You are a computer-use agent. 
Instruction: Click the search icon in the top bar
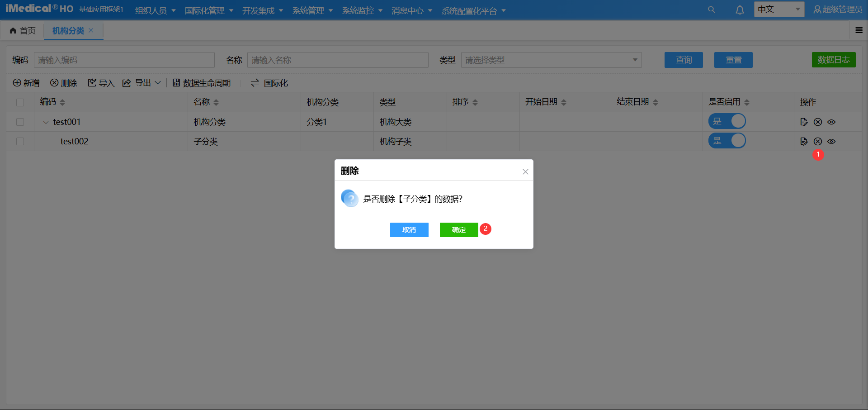pos(712,9)
